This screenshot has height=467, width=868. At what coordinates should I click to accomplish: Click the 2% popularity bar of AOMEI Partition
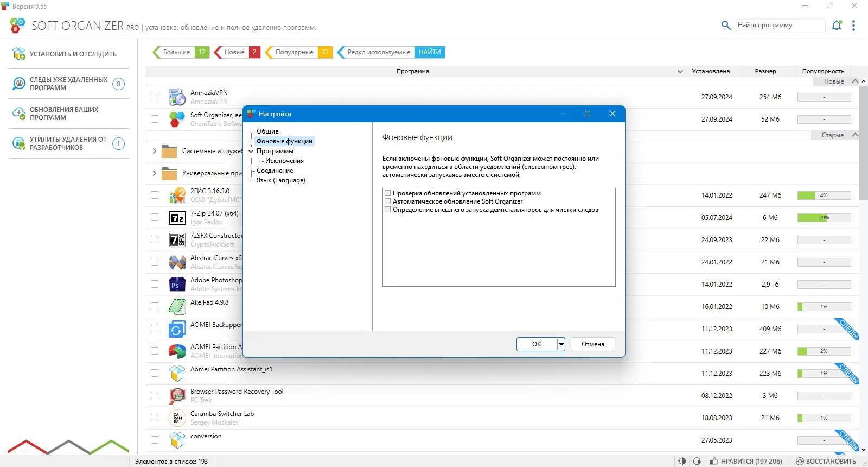pyautogui.click(x=824, y=351)
